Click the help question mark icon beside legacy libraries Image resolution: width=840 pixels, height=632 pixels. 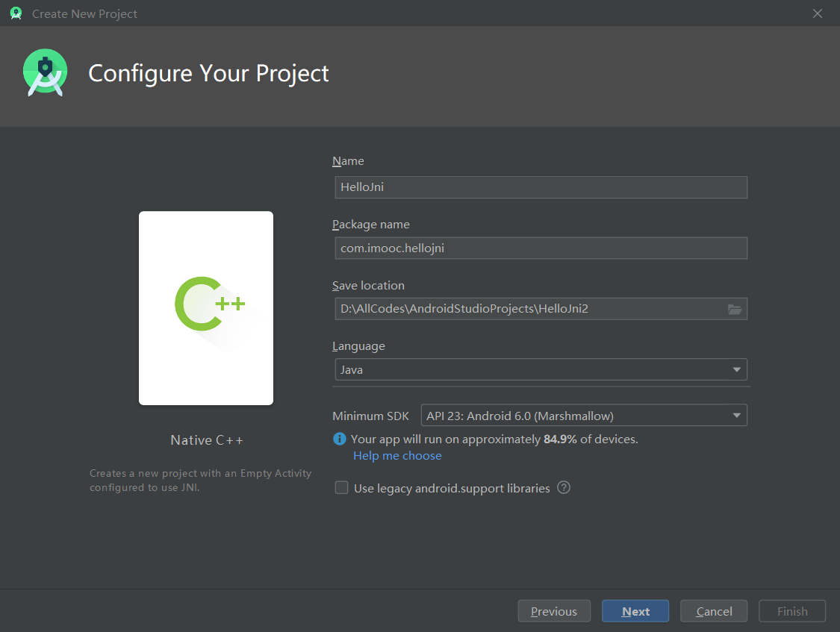(x=564, y=487)
